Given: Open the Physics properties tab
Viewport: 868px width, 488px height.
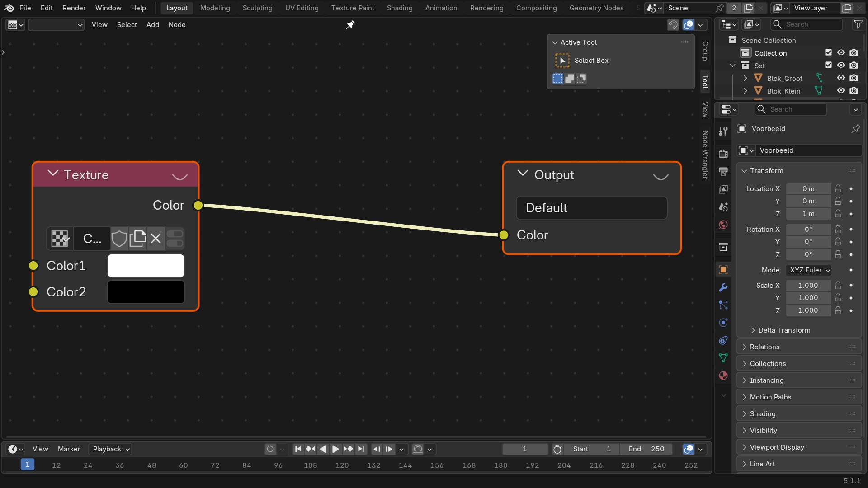Looking at the screenshot, I should [723, 323].
